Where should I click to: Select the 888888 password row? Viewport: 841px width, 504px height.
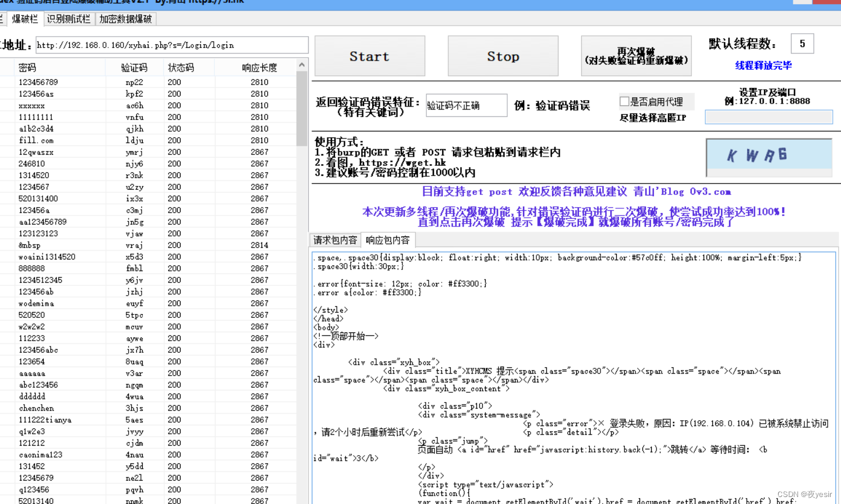coord(148,268)
